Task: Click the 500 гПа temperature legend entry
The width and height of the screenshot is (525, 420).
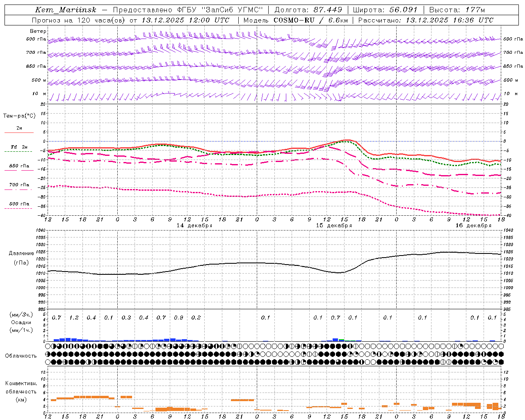Action: [x=19, y=203]
